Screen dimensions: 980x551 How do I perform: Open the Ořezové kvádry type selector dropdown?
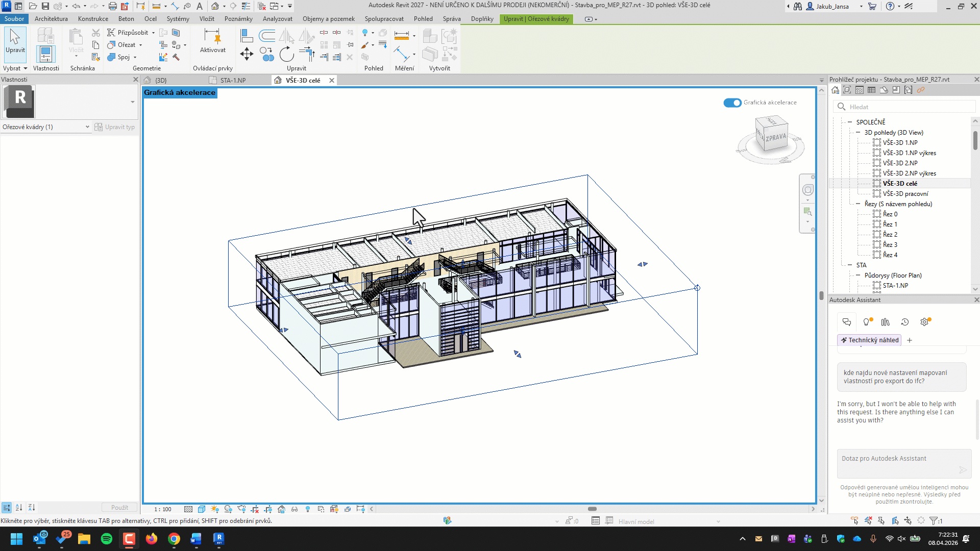click(x=87, y=127)
